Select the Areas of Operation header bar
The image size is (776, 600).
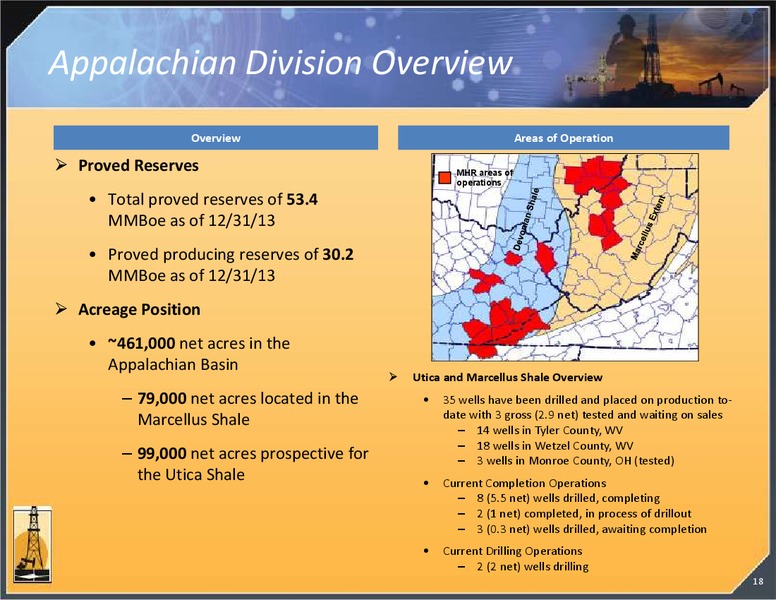point(563,138)
